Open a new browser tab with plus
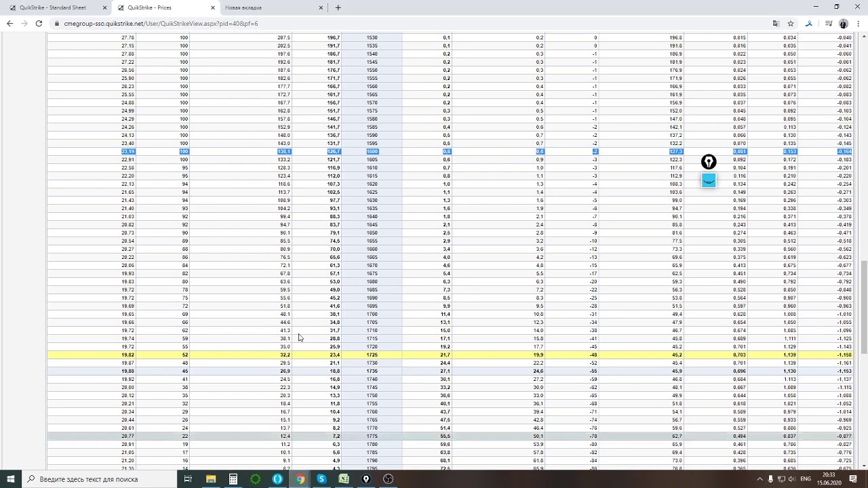Screen dimensions: 868x488 tap(338, 7)
